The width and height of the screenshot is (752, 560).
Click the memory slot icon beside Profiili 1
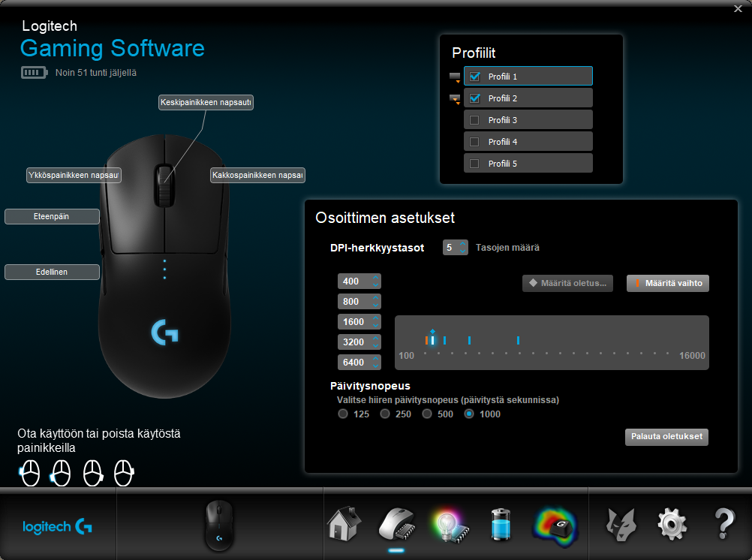coord(455,77)
